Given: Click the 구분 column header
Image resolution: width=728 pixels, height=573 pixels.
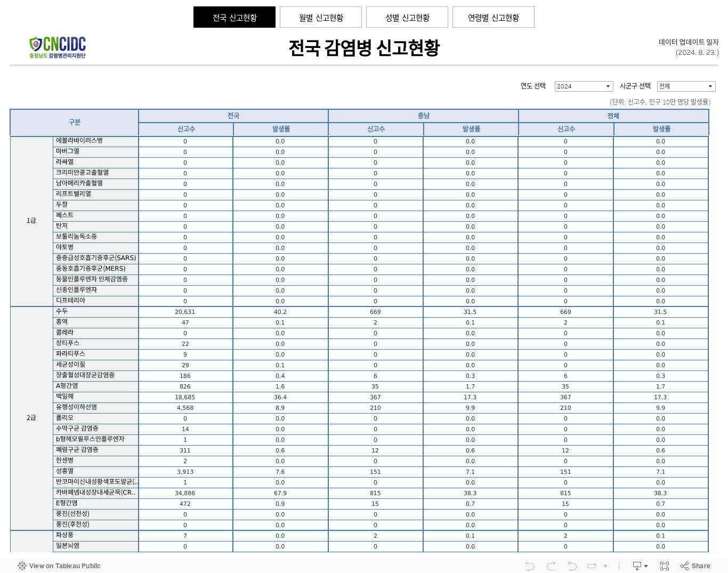Looking at the screenshot, I should point(74,123).
